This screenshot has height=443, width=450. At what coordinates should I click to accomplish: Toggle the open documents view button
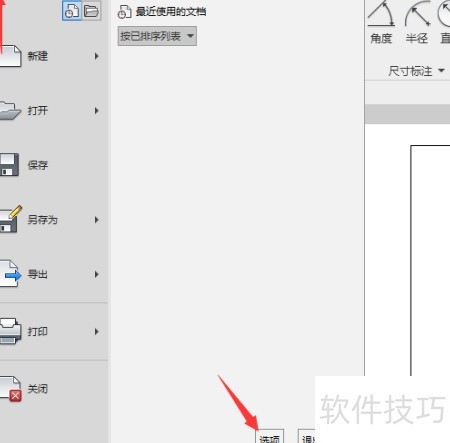(91, 11)
